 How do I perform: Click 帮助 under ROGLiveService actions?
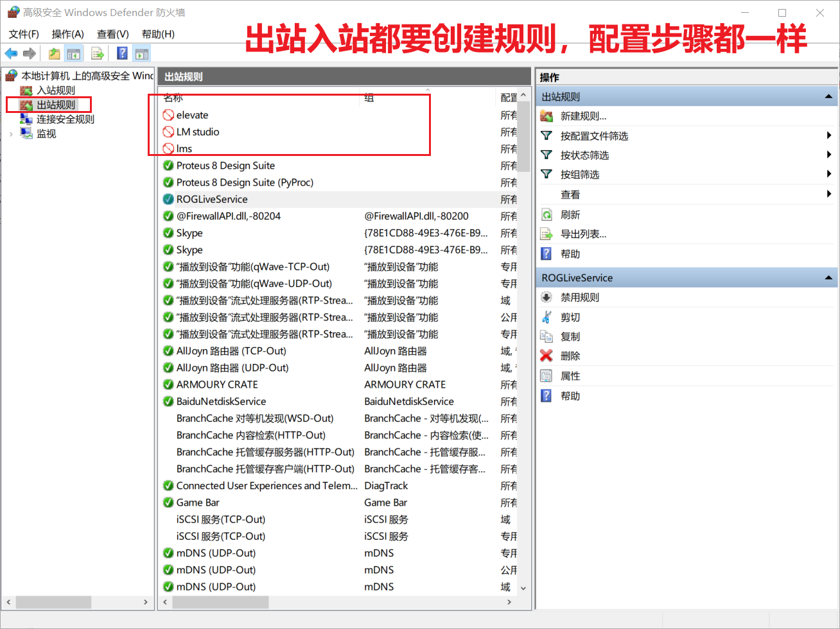pos(570,396)
